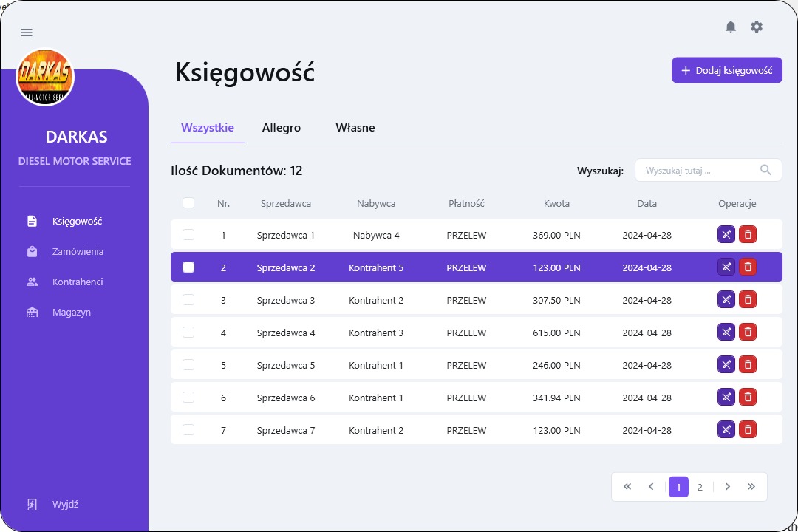Image resolution: width=798 pixels, height=532 pixels.
Task: Switch to the Allegro tab
Action: click(281, 127)
